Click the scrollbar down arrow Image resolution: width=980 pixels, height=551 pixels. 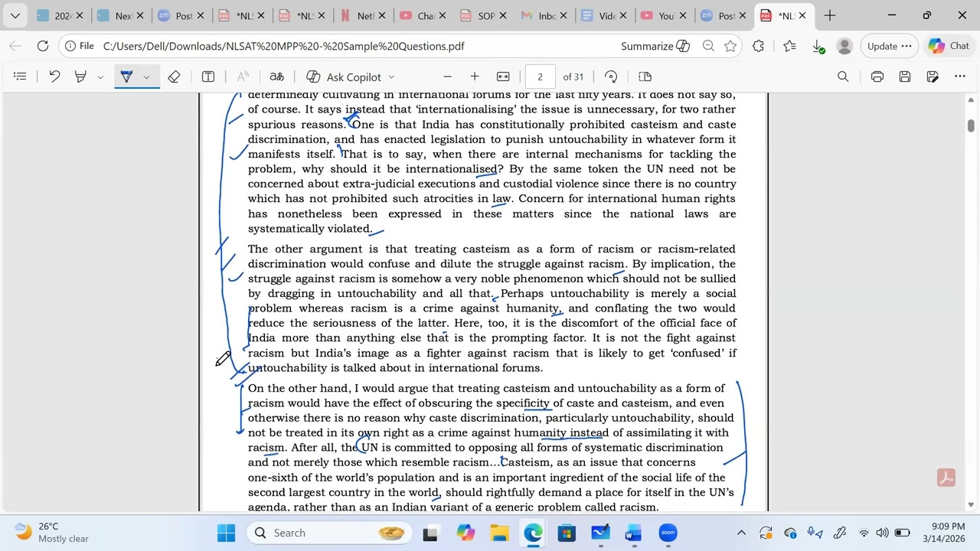(971, 504)
